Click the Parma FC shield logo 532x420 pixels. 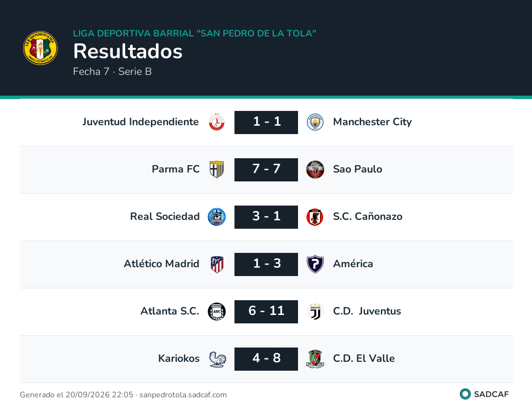click(216, 170)
